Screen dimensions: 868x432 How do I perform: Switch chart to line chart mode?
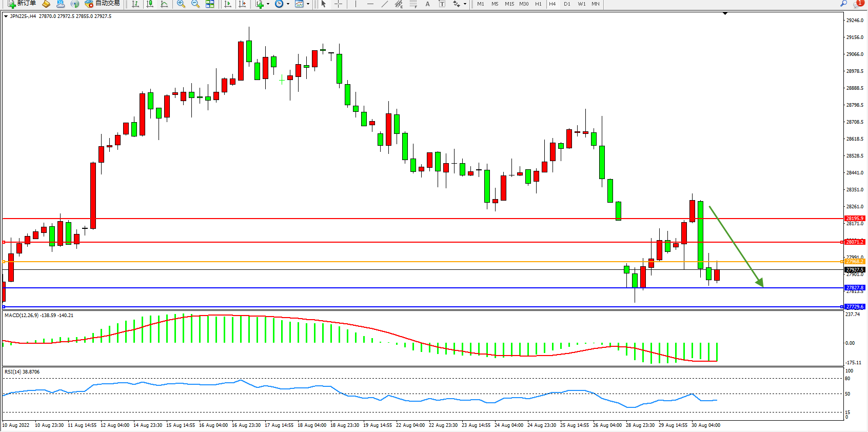[164, 4]
